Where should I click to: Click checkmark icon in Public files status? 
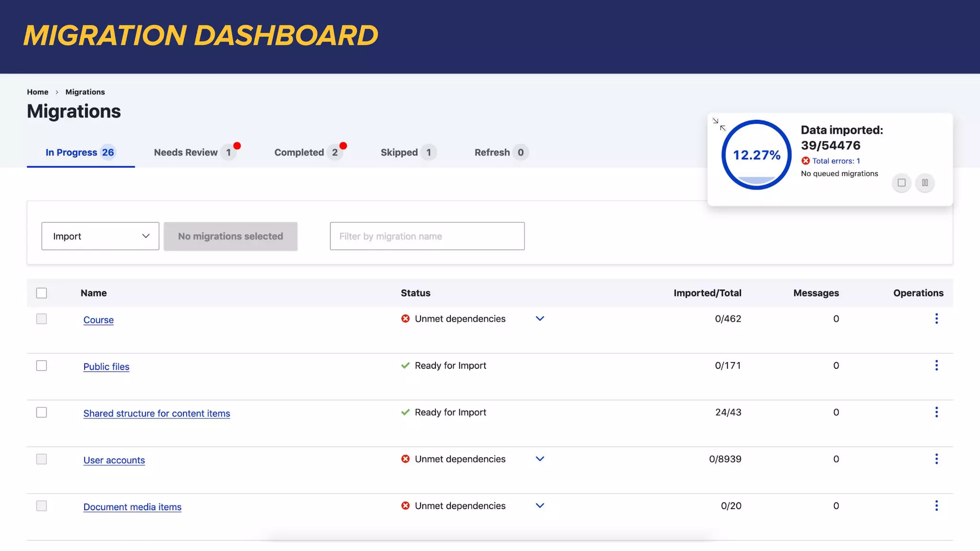[405, 365]
